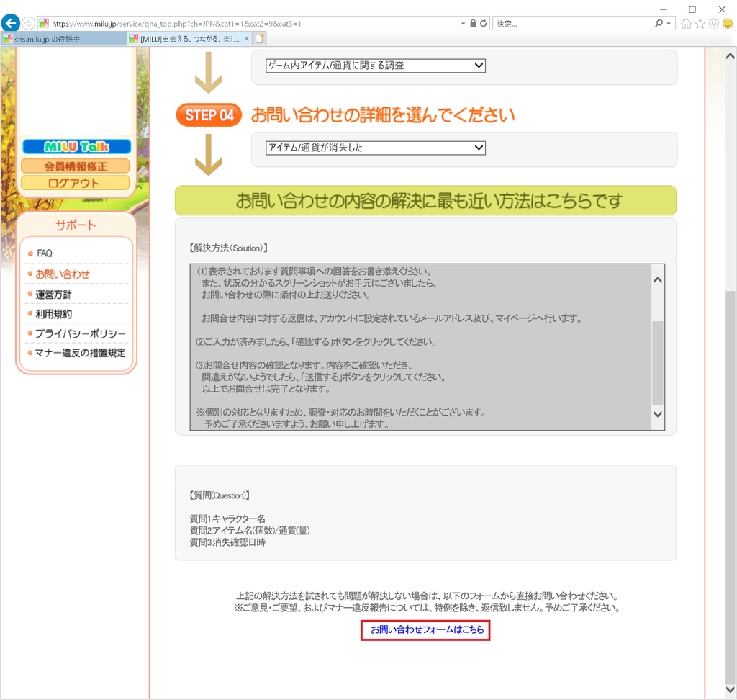The width and height of the screenshot is (737, 700).
Task: Click the 質問1.キャラクター名 text
Action: 227,519
